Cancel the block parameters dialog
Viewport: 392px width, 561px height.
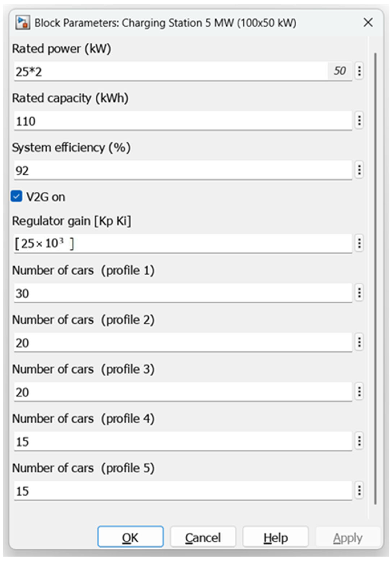coord(203,537)
